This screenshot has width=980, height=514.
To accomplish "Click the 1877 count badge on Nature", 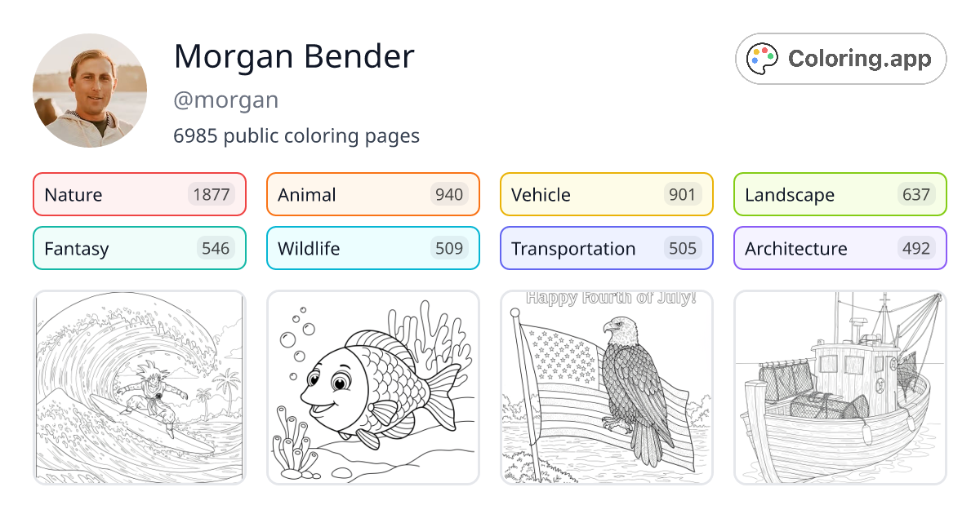I will click(213, 194).
